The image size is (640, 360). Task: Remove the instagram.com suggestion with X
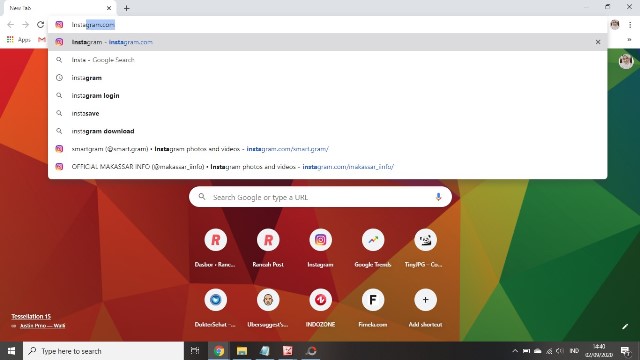coord(598,42)
